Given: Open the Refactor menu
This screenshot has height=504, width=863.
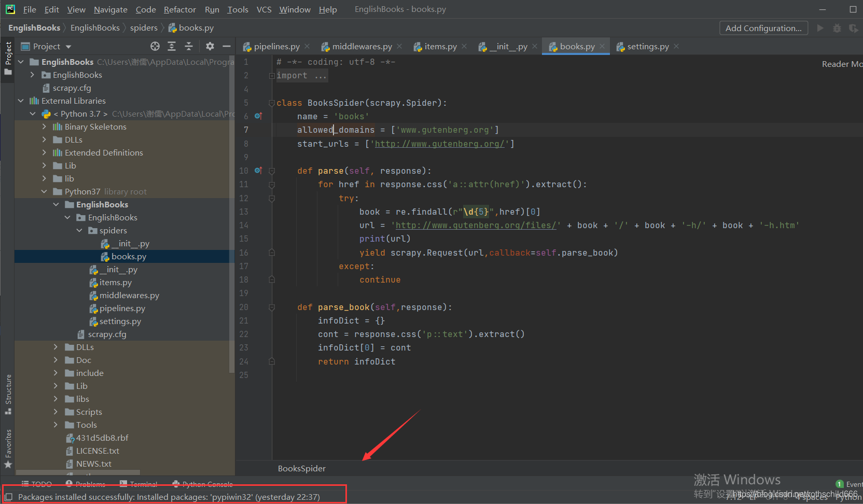Looking at the screenshot, I should point(179,9).
